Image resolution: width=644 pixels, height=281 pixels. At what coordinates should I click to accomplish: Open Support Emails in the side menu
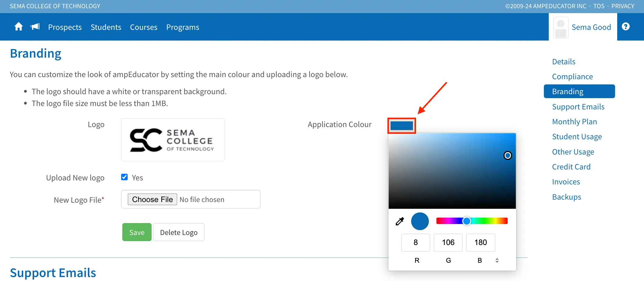coord(578,107)
